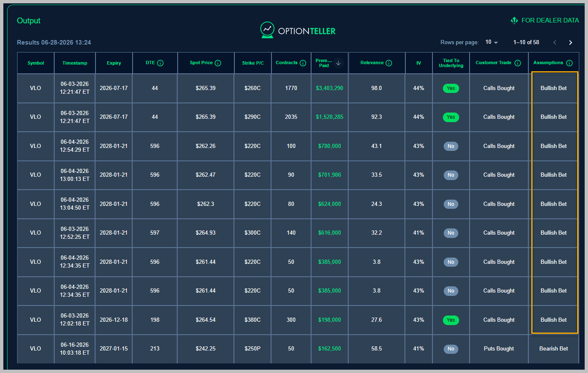Click timestamp 06-04-2026 13:00:13 ET
Image resolution: width=588 pixels, height=373 pixels.
(75, 175)
